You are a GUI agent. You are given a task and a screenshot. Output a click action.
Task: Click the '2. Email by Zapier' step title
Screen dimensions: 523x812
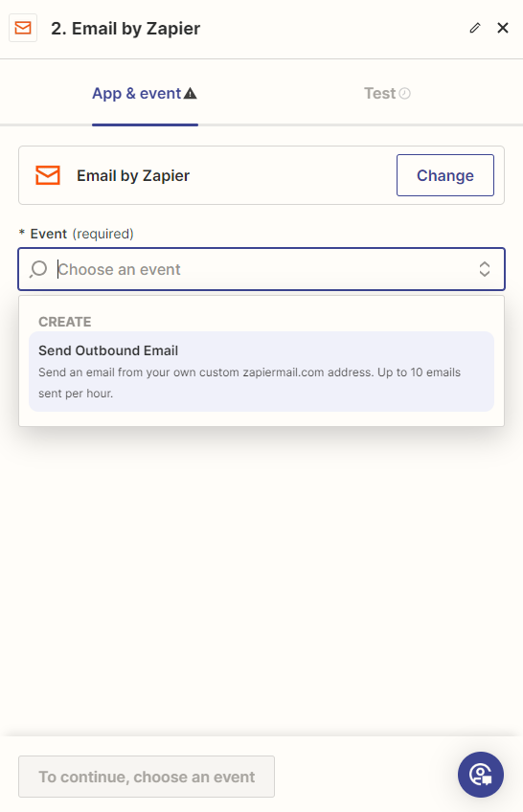[125, 29]
